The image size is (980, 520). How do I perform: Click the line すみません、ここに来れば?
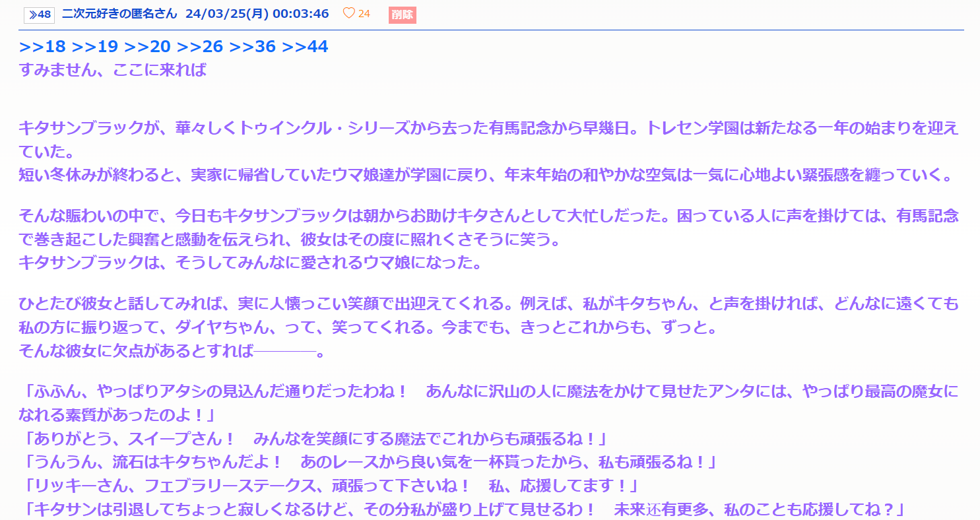point(113,69)
